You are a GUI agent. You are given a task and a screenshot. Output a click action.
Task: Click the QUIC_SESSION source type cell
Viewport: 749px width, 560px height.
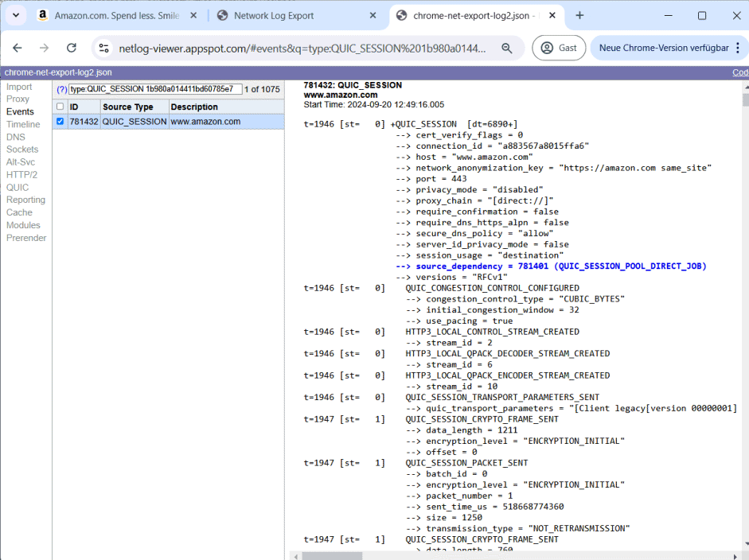point(135,122)
